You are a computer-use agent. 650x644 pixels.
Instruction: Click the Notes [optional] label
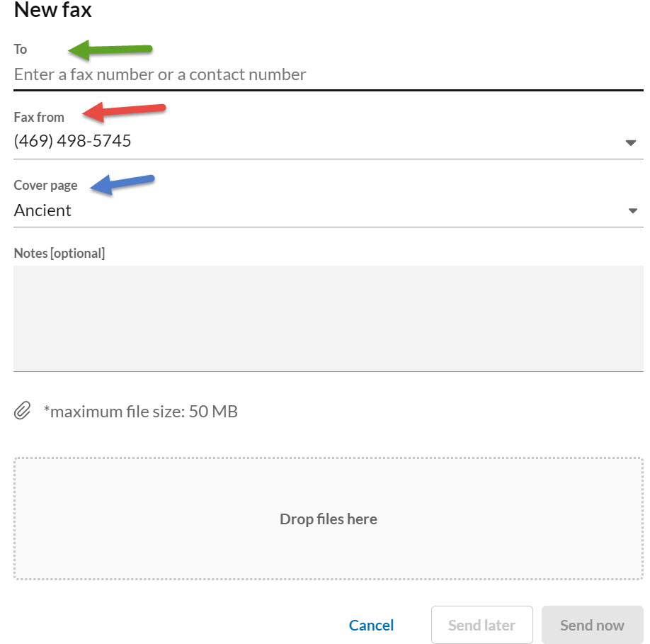click(x=59, y=253)
